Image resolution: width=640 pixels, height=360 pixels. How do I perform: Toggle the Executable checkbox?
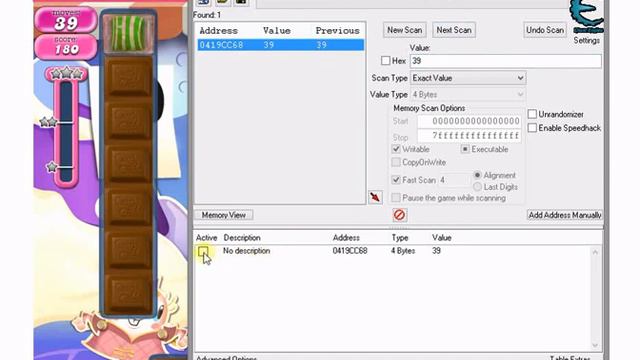(x=465, y=149)
